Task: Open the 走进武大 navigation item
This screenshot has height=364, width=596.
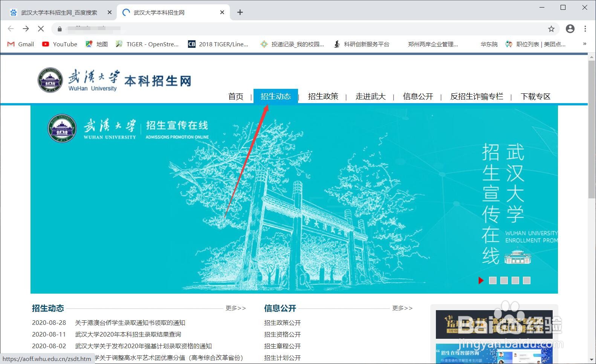Action: [x=371, y=96]
